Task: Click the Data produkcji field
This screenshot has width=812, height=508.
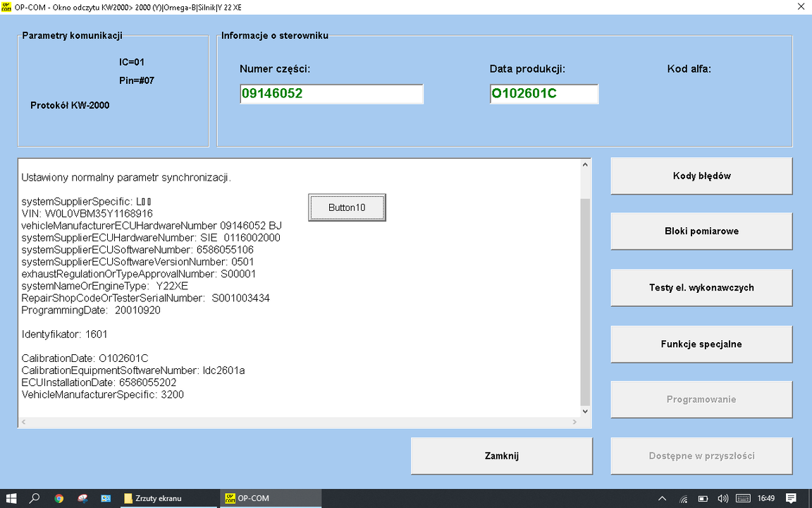Action: 543,94
